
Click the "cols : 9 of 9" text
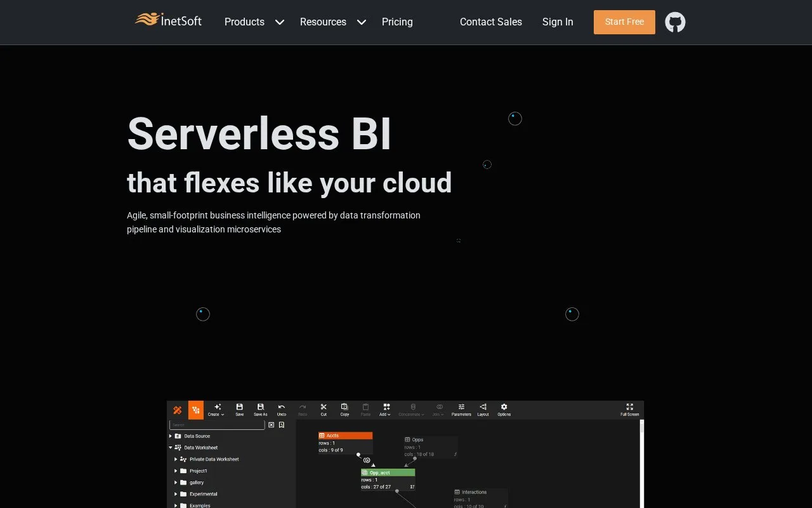[331, 450]
